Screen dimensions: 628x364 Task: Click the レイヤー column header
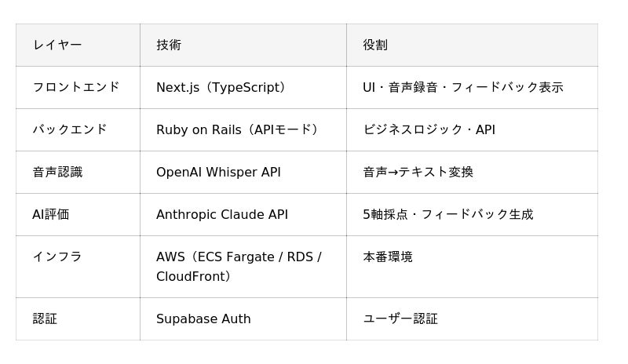[x=57, y=45]
